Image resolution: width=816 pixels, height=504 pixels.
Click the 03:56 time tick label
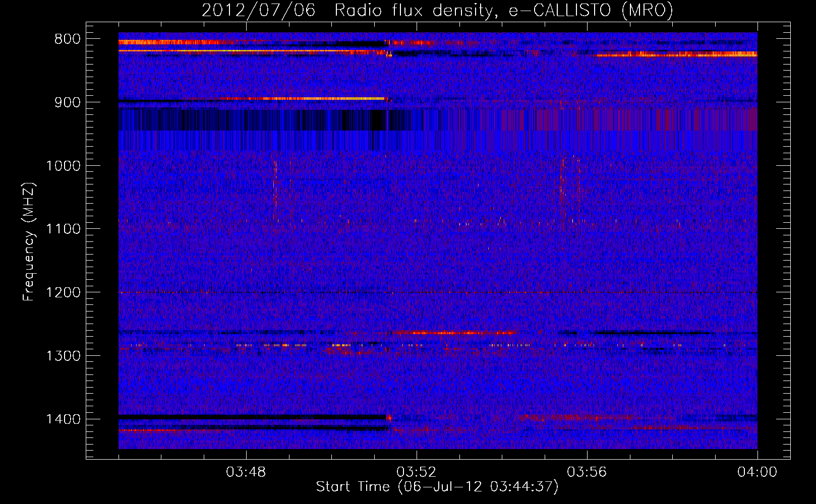[587, 472]
